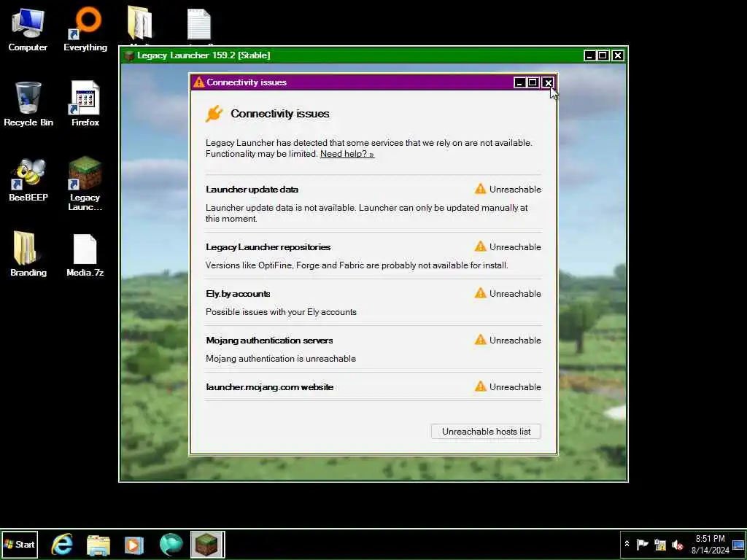Open the Everything search shortcut
Viewport: 747px width, 560px height.
85,30
